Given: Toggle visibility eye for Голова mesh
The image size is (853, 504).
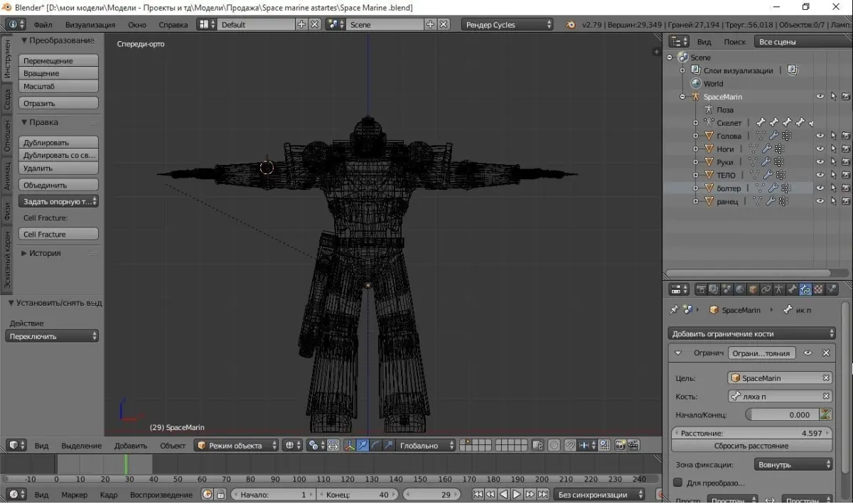Looking at the screenshot, I should [x=820, y=136].
